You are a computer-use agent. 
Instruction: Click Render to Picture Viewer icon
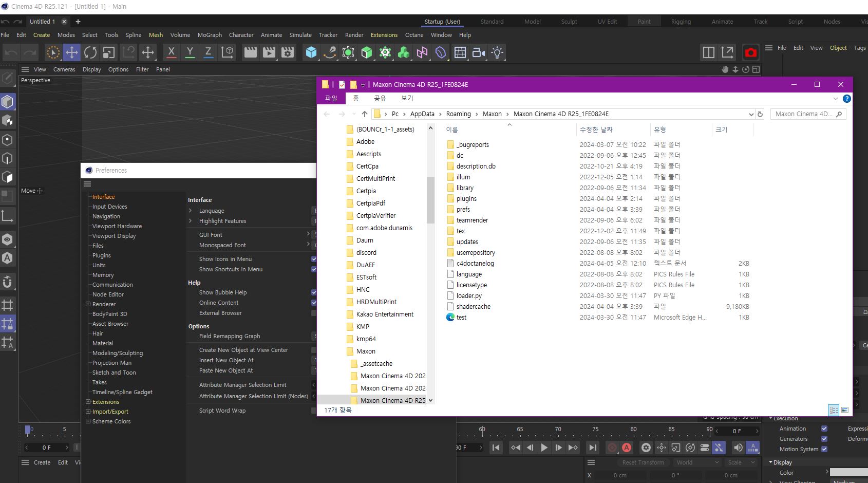[x=269, y=52]
